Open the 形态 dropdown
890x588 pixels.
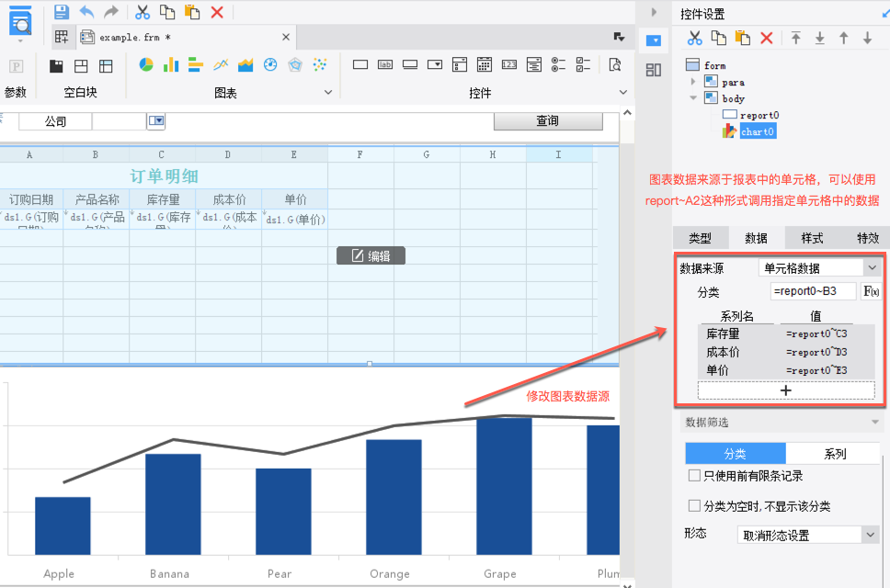pos(870,535)
